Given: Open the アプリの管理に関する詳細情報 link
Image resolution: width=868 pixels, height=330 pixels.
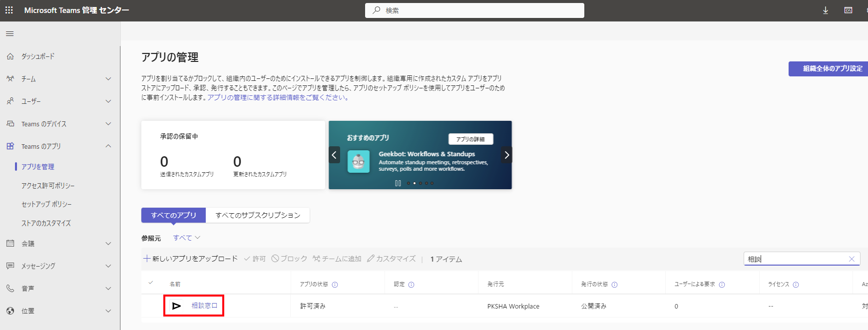Looking at the screenshot, I should (x=279, y=97).
